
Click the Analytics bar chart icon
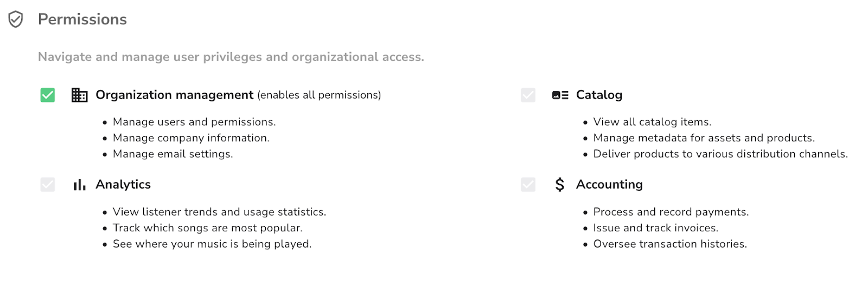point(79,185)
